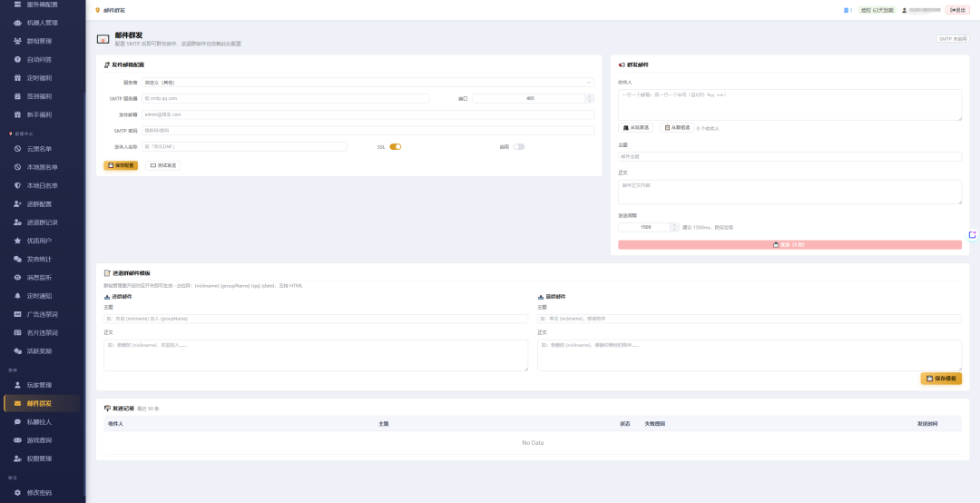The image size is (980, 503).
Task: Click the 从玩家选 button
Action: (636, 128)
